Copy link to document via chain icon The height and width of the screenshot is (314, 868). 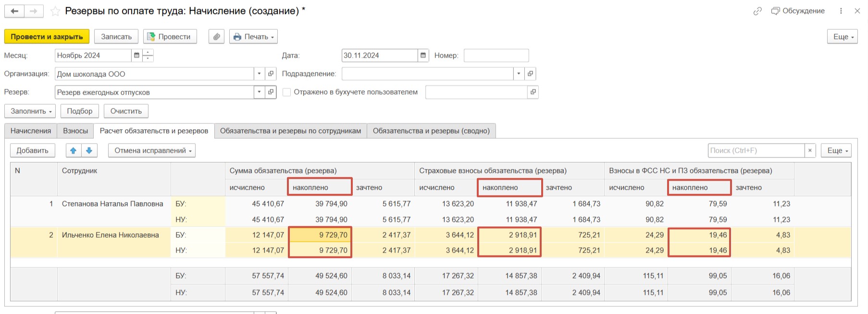coord(757,11)
